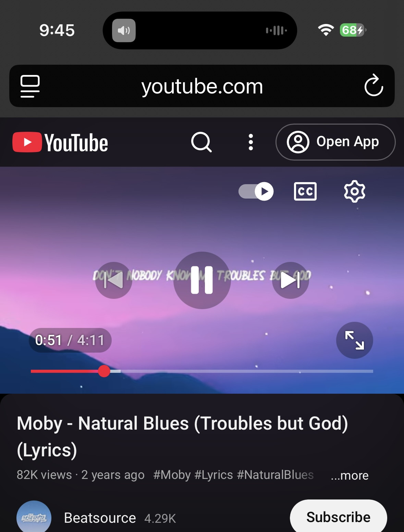
Task: Toggle closed captions (CC)
Action: coord(305,191)
